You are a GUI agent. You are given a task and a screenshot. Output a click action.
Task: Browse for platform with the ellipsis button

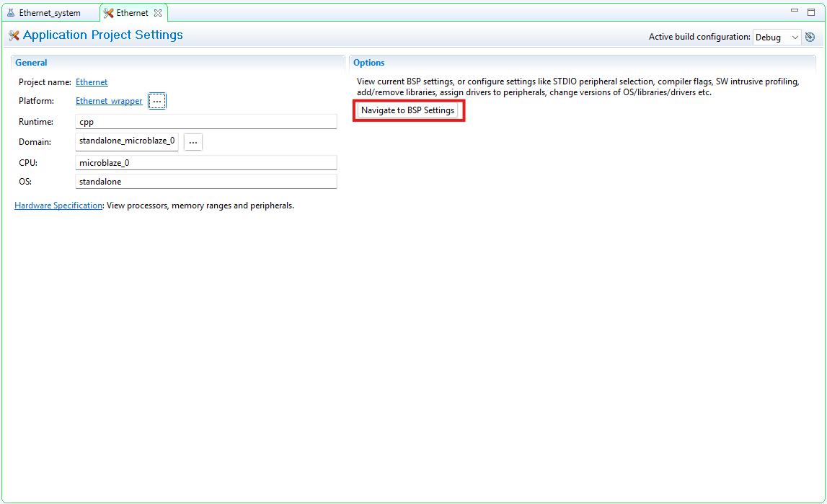coord(157,102)
